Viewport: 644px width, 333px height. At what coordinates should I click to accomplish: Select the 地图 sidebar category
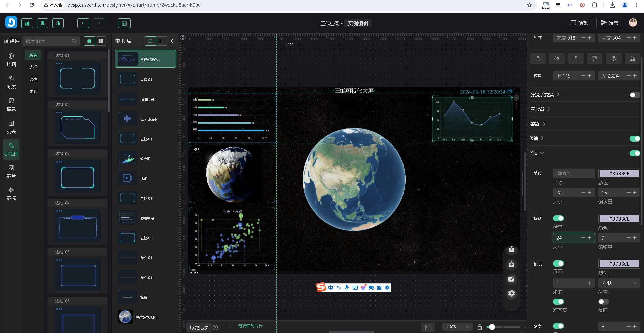click(11, 60)
